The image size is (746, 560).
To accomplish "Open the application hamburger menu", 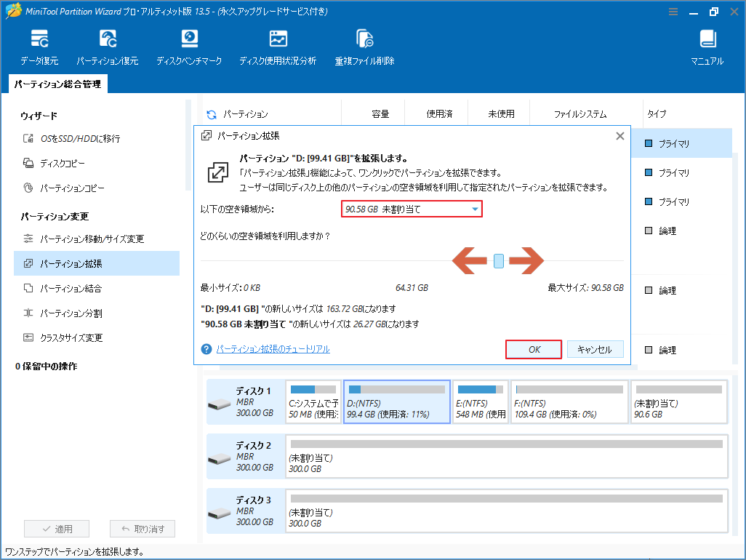I will coord(673,11).
